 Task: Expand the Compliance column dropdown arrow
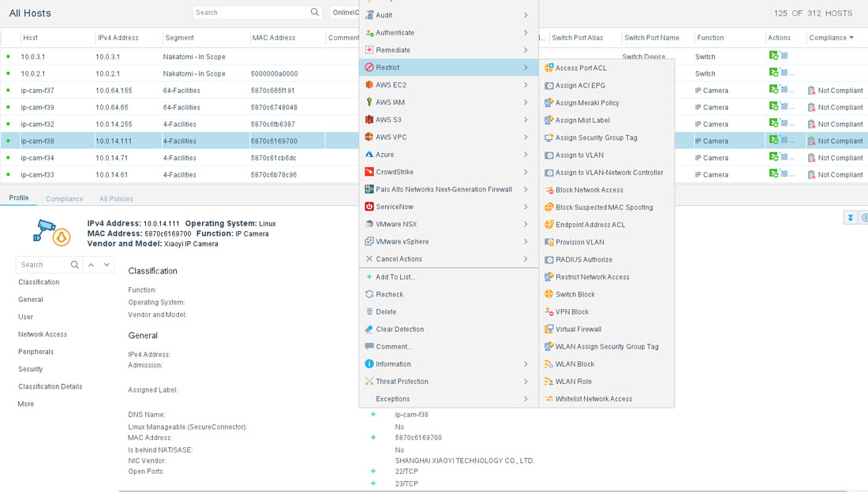851,38
